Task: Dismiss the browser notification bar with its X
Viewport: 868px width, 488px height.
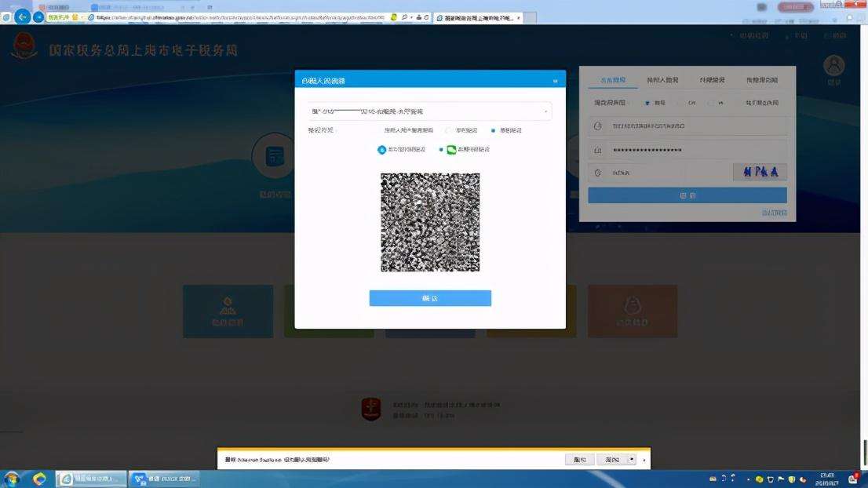Action: 644,460
